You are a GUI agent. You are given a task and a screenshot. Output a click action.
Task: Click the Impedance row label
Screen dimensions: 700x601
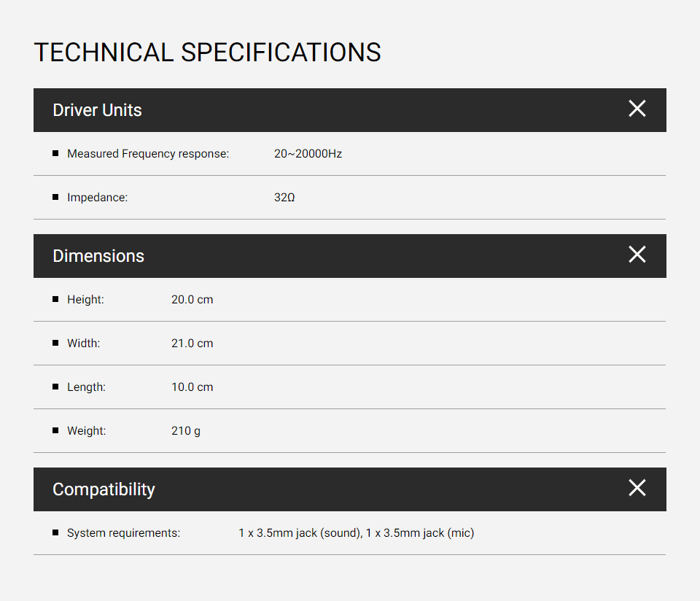point(97,198)
